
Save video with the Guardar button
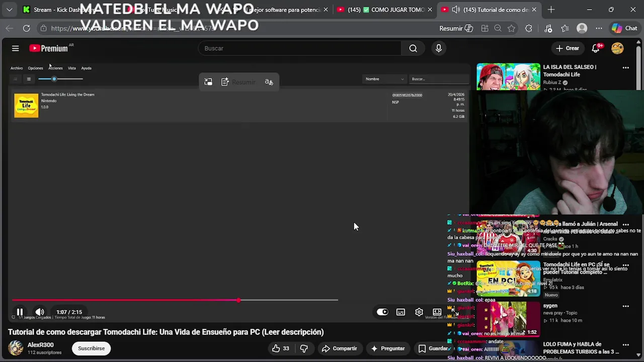pyautogui.click(x=433, y=348)
